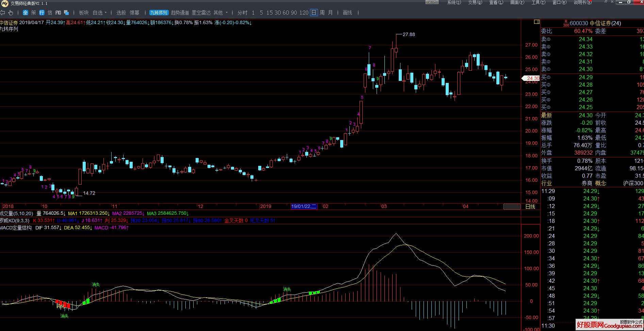The image size is (644, 331).
Task: Click the 27.88 high price label
Action: [x=409, y=34]
